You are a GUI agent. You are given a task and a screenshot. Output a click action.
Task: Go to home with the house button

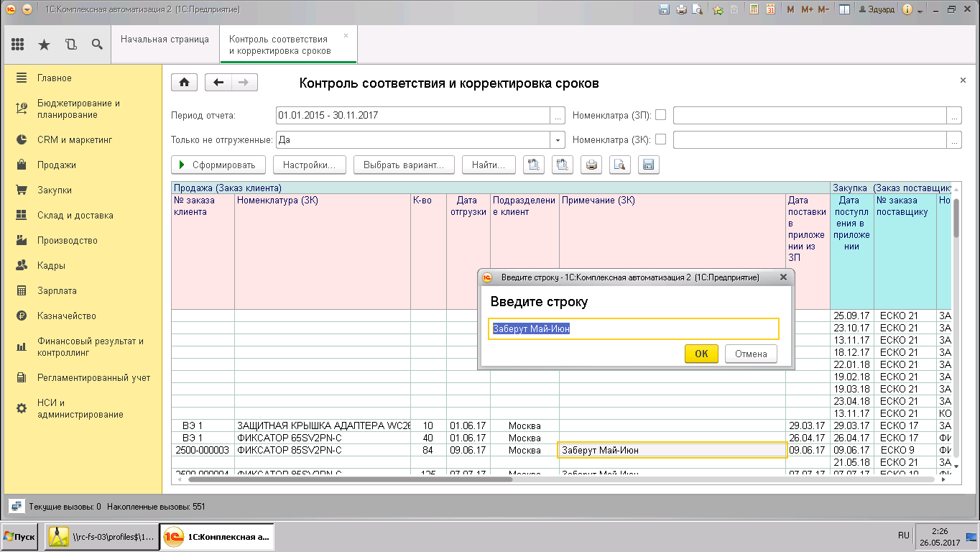[184, 83]
